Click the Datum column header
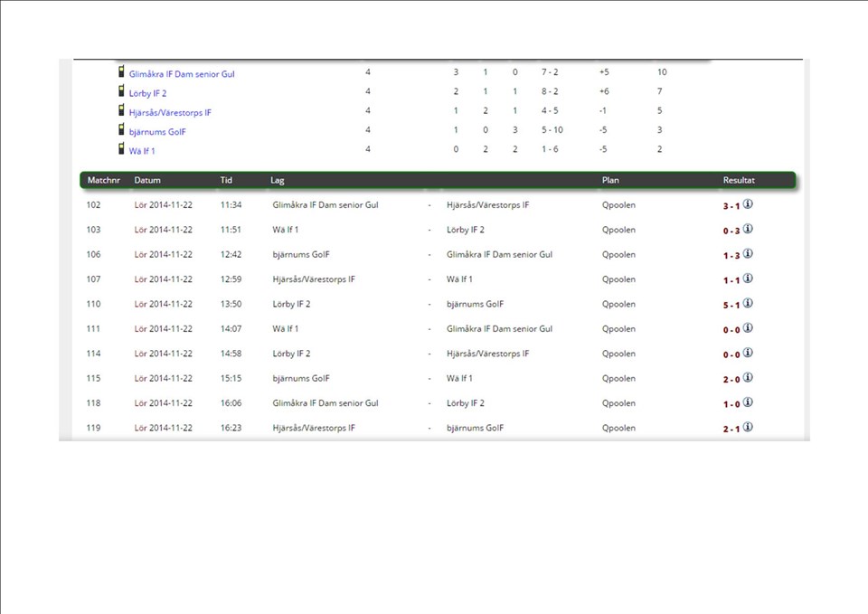The width and height of the screenshot is (868, 614). tap(147, 180)
